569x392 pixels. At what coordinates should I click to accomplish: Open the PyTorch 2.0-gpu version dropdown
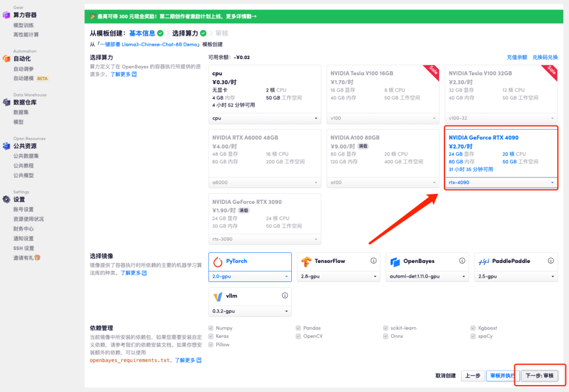[x=250, y=276]
